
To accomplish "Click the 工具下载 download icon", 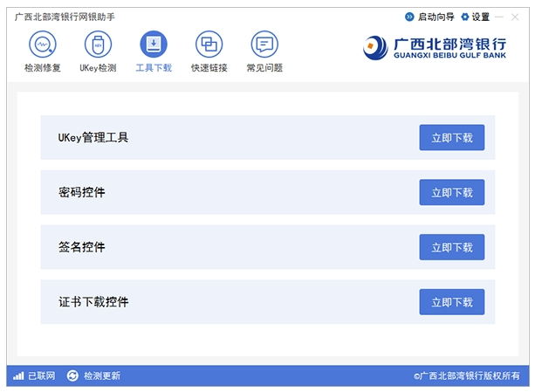I will (154, 44).
